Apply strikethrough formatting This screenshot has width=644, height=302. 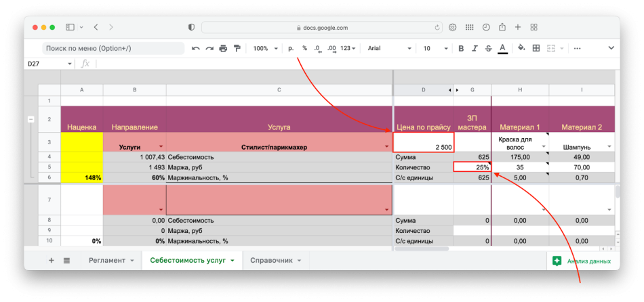pyautogui.click(x=488, y=49)
